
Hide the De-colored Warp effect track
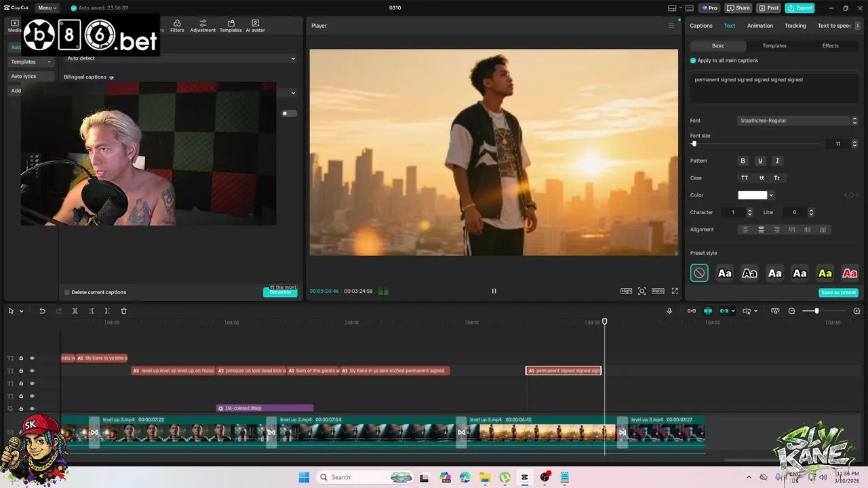(x=32, y=409)
